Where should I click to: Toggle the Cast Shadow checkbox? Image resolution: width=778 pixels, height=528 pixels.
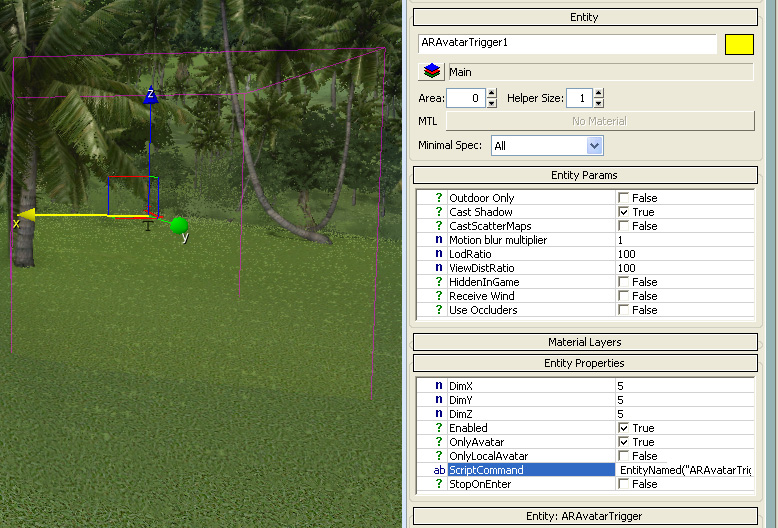pyautogui.click(x=623, y=212)
